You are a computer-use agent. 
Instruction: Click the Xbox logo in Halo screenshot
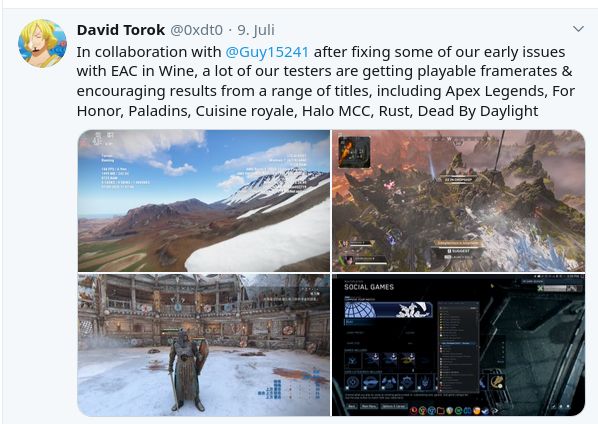(540, 289)
